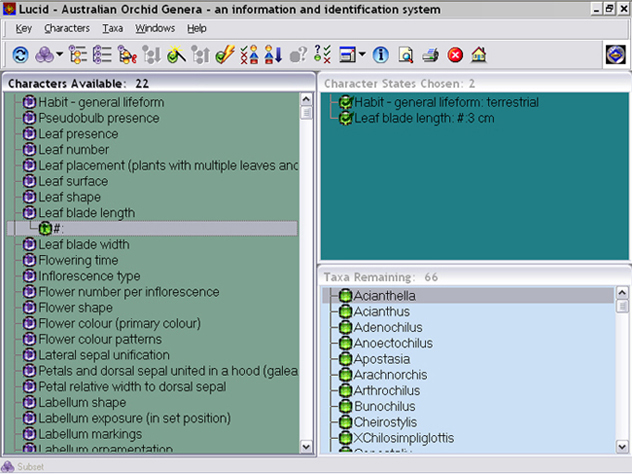Click the Subset icon in the status bar
Screen dimensions: 632x474
coord(8,466)
